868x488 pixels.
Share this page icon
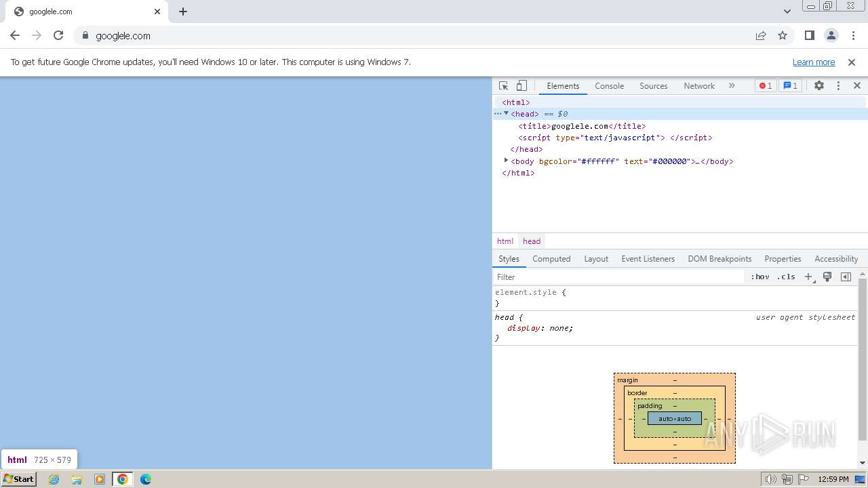pyautogui.click(x=761, y=35)
